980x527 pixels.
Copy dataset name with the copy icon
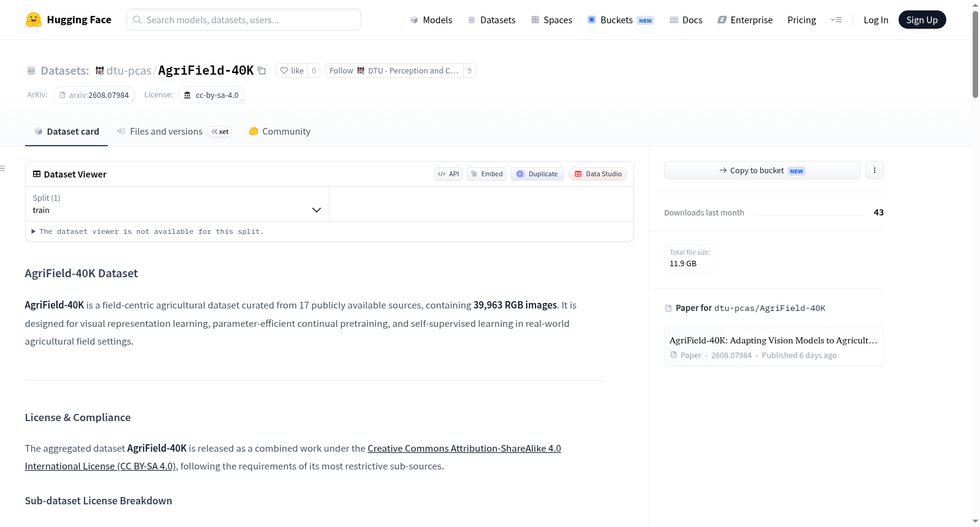pyautogui.click(x=262, y=70)
